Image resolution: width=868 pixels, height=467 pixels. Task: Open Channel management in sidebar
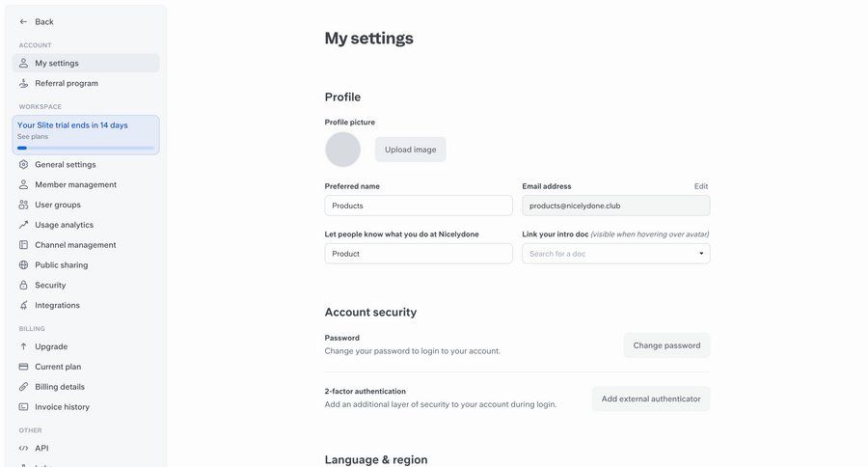(75, 245)
